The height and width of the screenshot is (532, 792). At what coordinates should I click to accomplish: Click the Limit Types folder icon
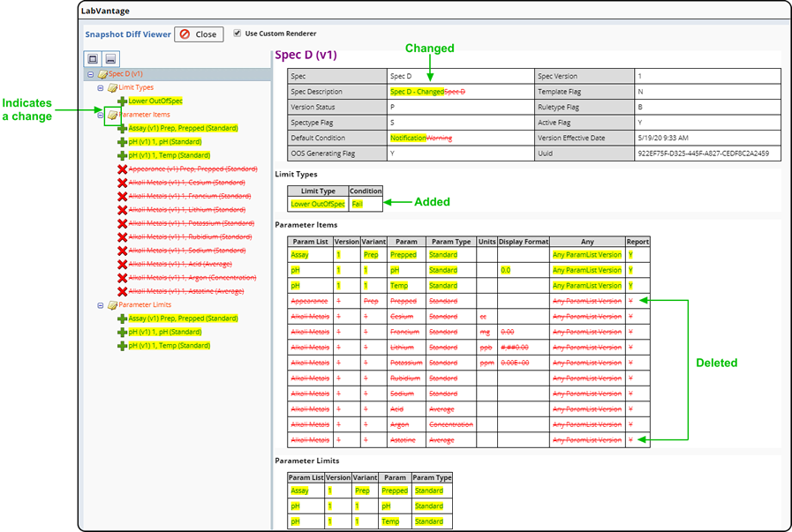tap(113, 88)
